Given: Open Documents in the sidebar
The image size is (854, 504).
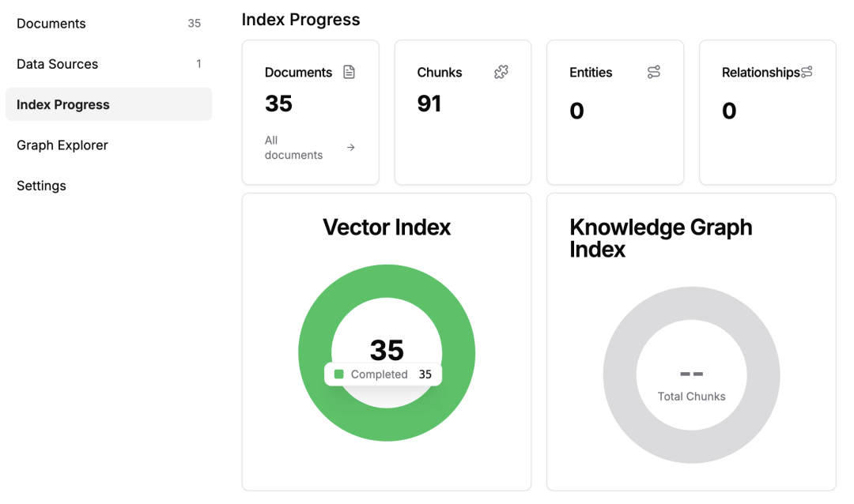Looking at the screenshot, I should coord(51,24).
